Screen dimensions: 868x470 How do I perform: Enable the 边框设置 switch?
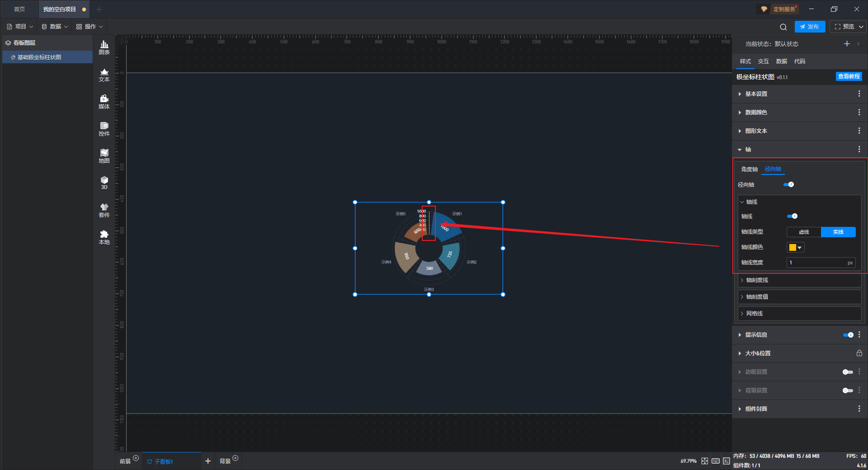coord(848,372)
